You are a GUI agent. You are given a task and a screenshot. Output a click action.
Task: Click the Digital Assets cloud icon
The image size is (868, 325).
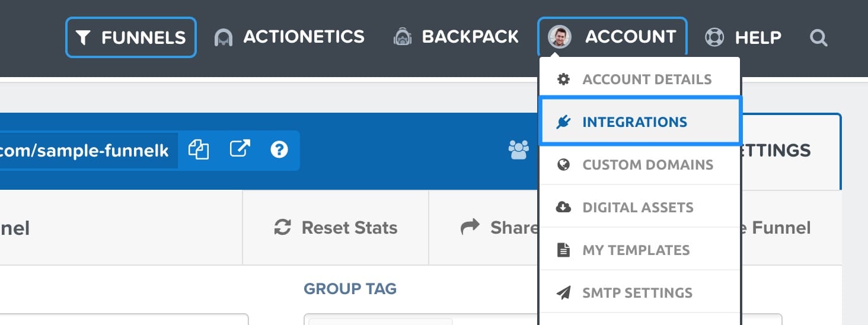click(563, 207)
